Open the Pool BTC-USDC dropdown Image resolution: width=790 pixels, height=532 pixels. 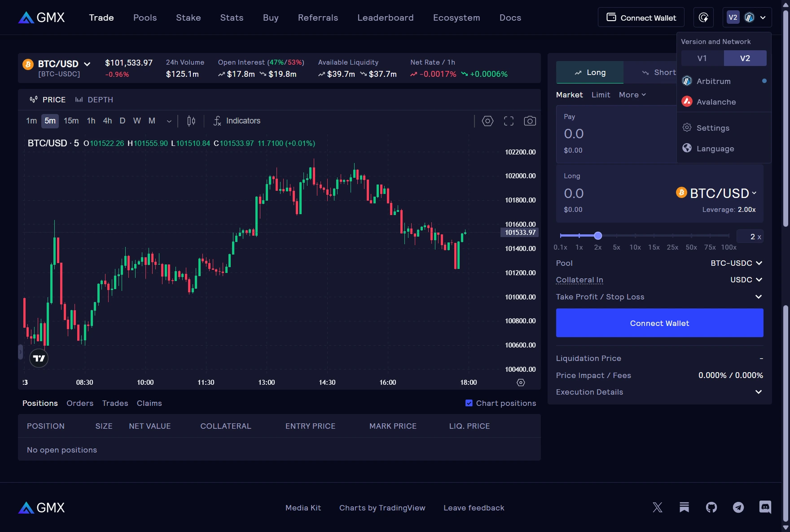[736, 263]
